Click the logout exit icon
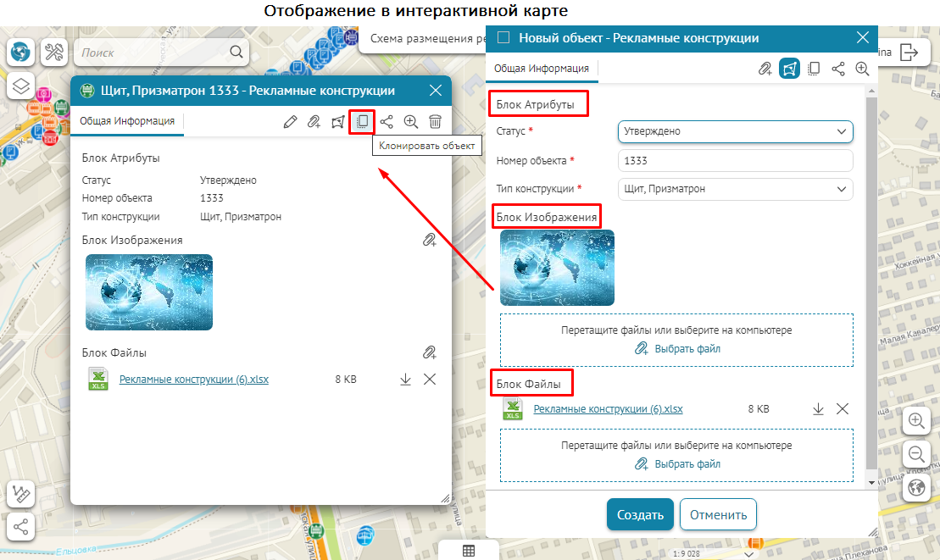The image size is (940, 560). click(x=909, y=53)
